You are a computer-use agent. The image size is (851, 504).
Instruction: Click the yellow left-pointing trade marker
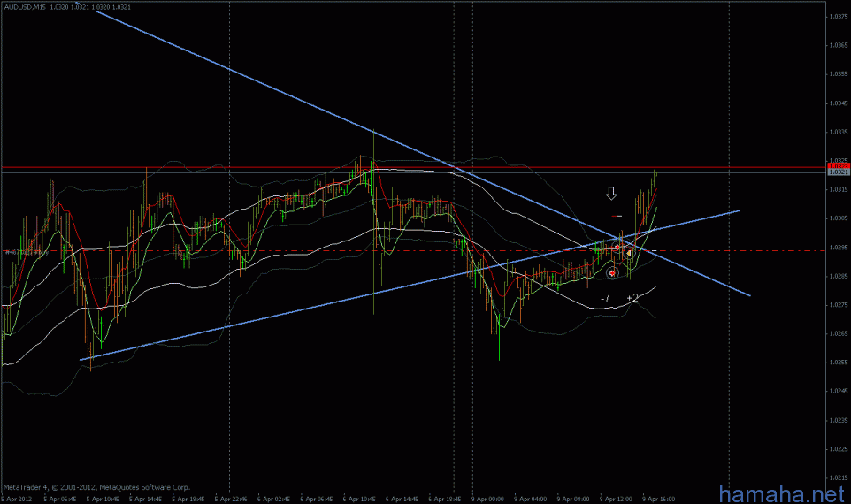coord(629,253)
